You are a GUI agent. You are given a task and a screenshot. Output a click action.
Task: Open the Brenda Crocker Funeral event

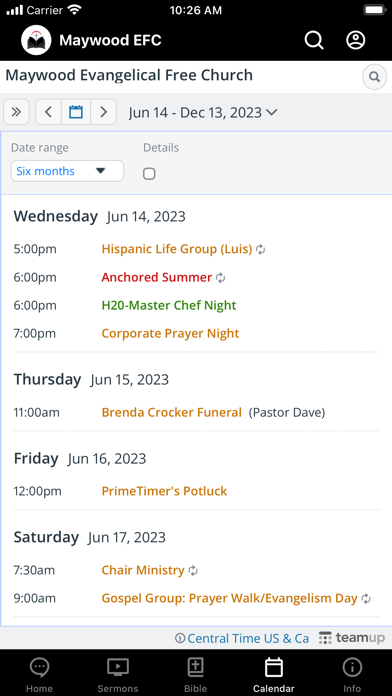[x=171, y=413]
